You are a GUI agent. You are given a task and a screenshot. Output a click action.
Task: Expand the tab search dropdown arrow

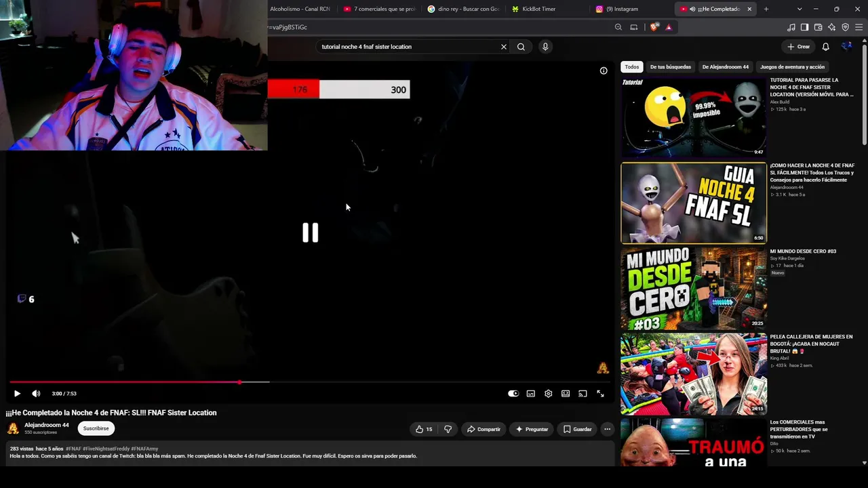800,9
